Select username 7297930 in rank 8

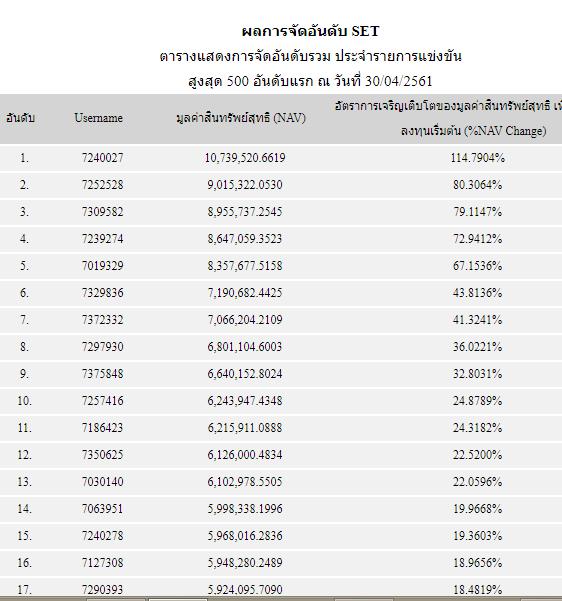(x=102, y=347)
